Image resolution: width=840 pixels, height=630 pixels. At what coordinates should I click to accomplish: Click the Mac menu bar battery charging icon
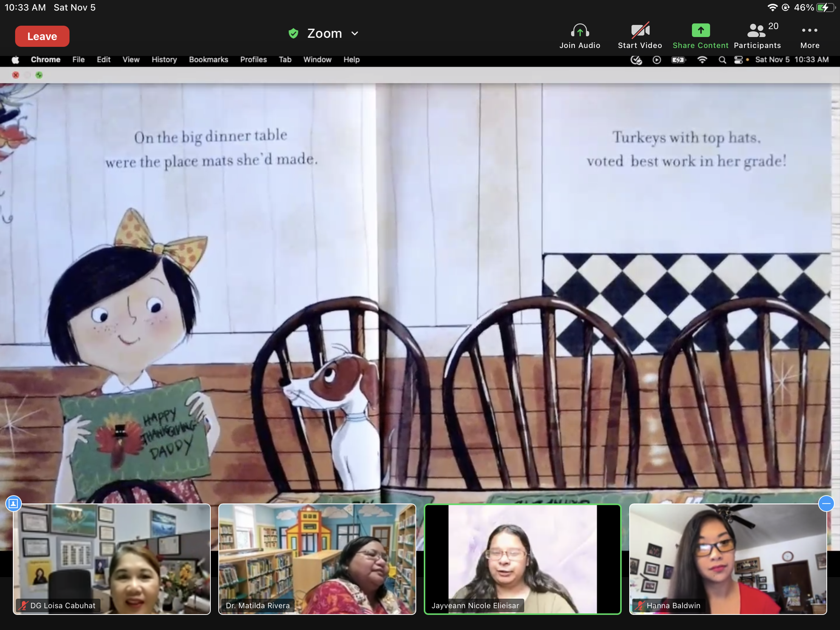[x=678, y=60]
